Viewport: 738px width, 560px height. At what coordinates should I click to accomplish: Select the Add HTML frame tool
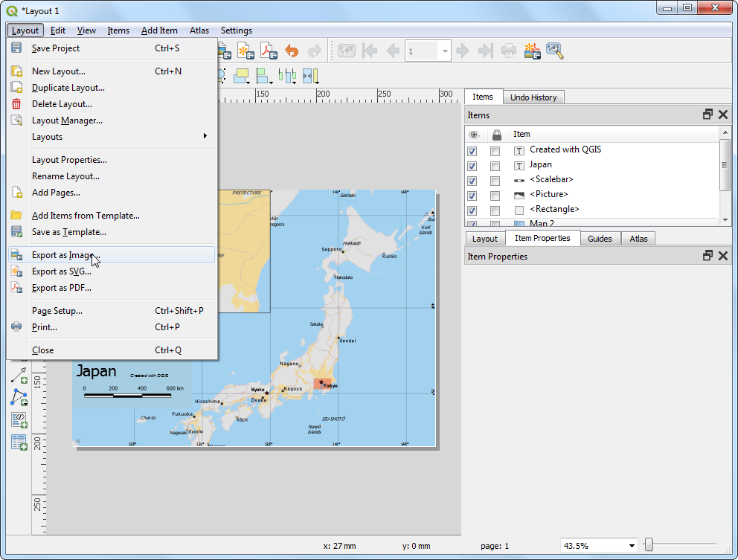(x=19, y=420)
